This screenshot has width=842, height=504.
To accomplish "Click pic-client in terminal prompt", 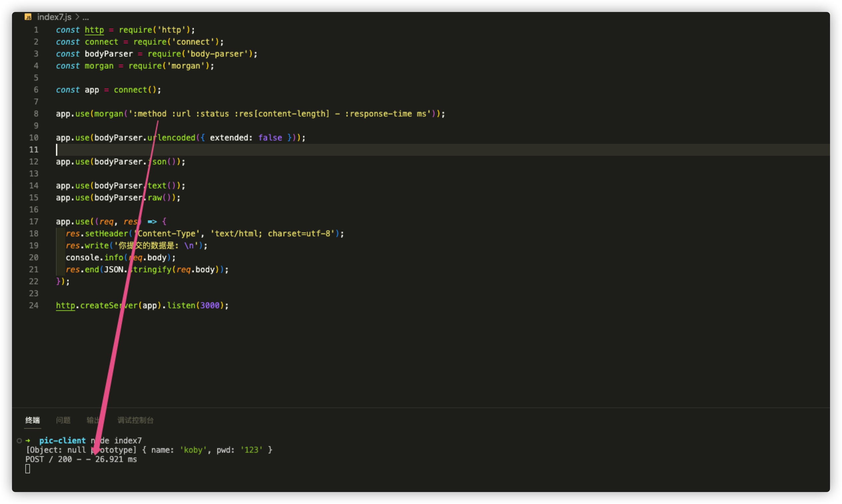I will (63, 440).
